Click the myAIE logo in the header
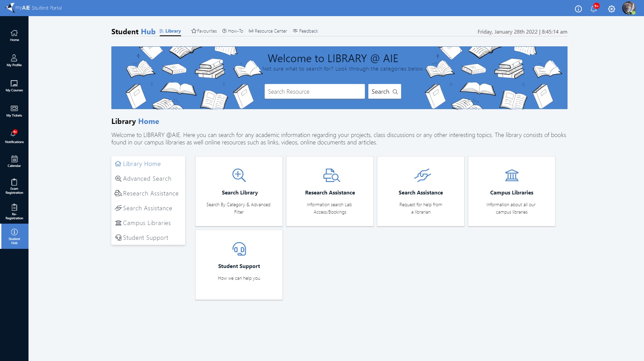Screen dimensions: 644x361 34,7
